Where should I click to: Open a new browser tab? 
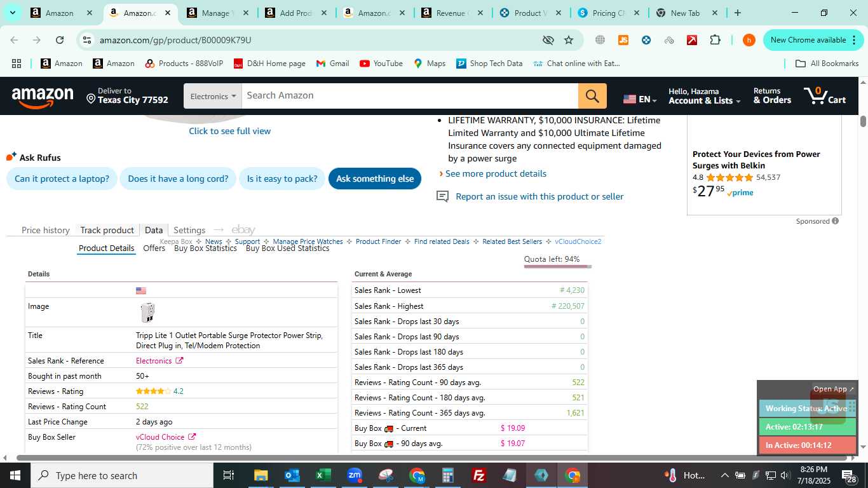pyautogui.click(x=737, y=13)
